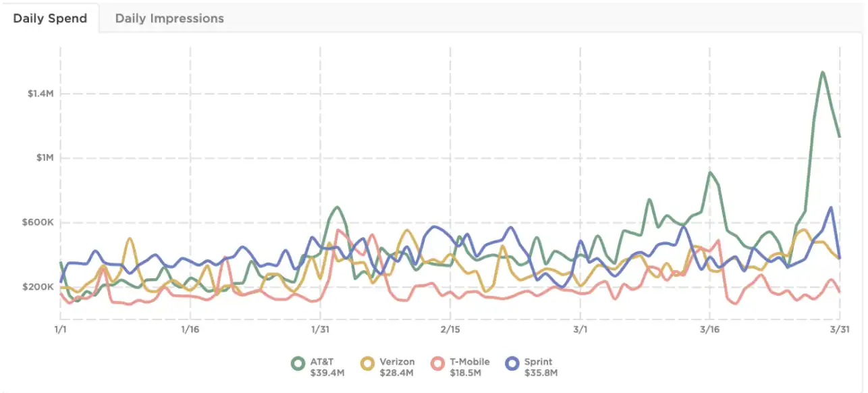Click the 1/31 date on x-axis
This screenshot has width=868, height=393.
click(320, 329)
